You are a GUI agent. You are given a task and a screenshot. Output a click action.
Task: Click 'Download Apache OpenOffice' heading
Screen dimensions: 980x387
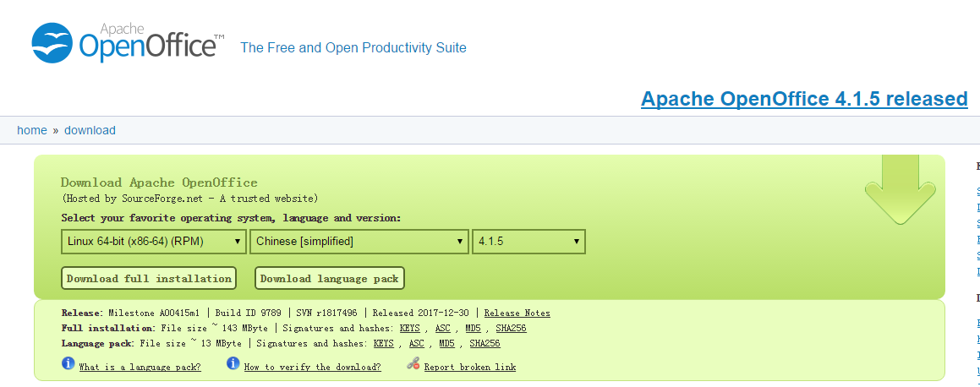[x=159, y=183]
